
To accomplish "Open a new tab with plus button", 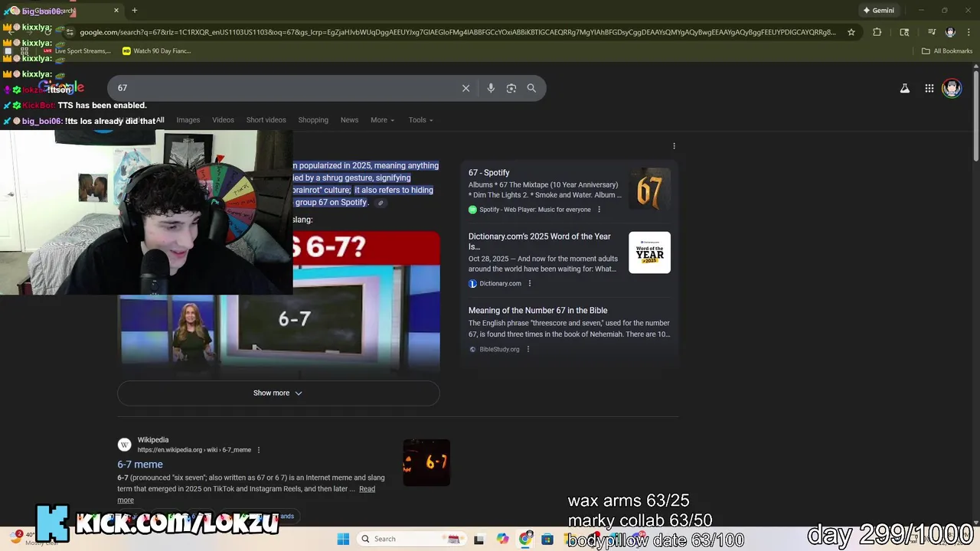I will point(135,10).
